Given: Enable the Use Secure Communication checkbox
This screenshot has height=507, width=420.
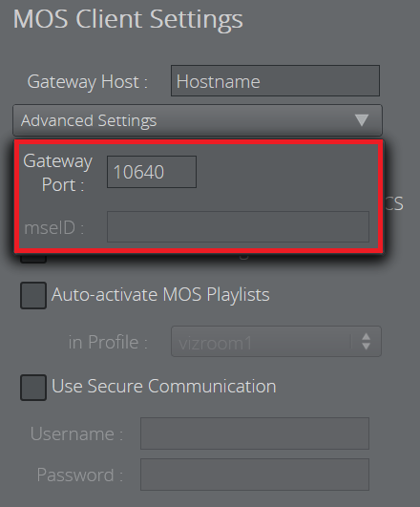Looking at the screenshot, I should coord(33,388).
